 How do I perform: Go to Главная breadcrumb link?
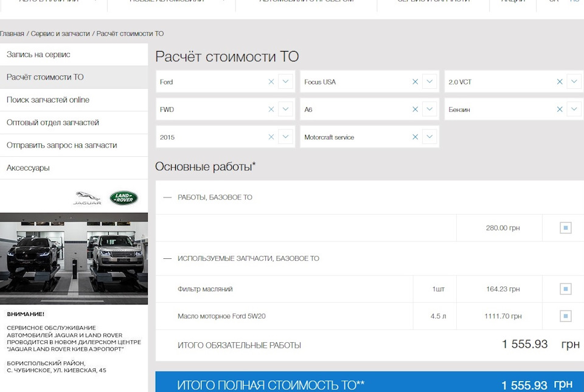click(12, 33)
